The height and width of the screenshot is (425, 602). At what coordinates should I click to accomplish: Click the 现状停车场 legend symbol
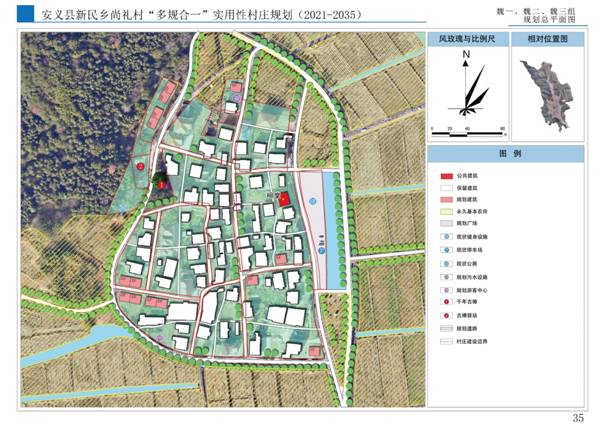click(x=447, y=250)
